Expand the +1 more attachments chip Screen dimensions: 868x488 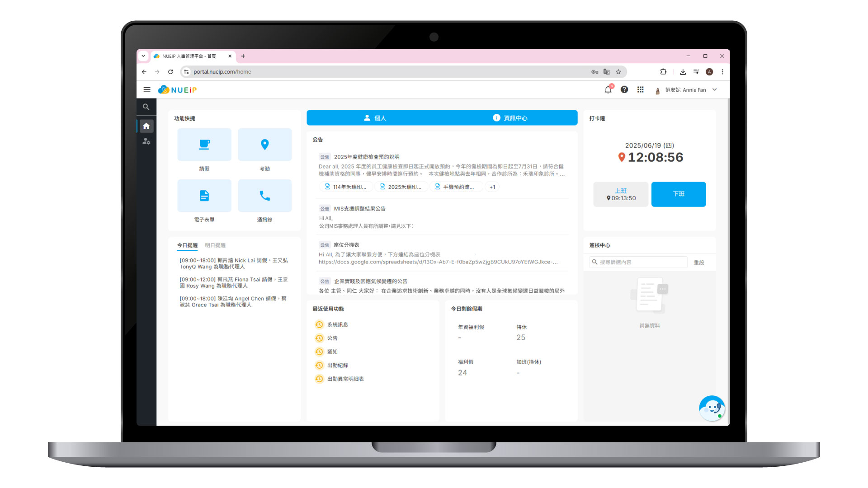pyautogui.click(x=492, y=187)
